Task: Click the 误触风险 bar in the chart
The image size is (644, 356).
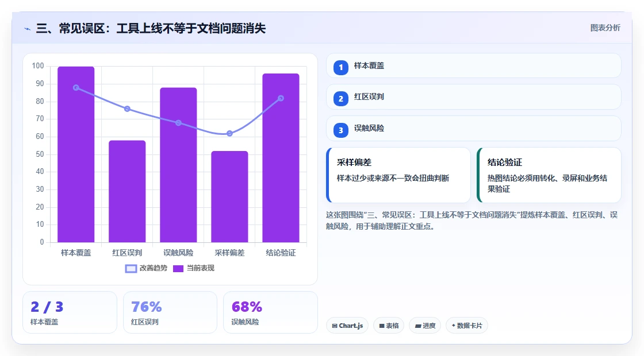Action: 178,165
